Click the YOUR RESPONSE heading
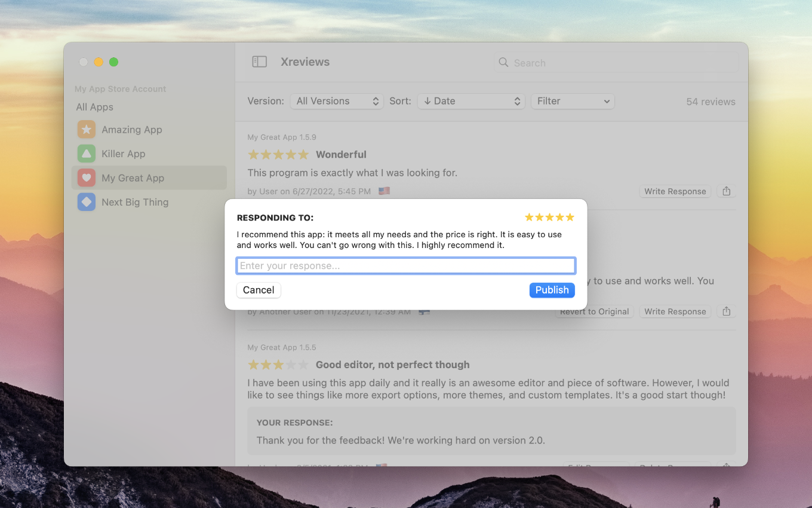Screen dimensions: 812x508 (x=295, y=423)
